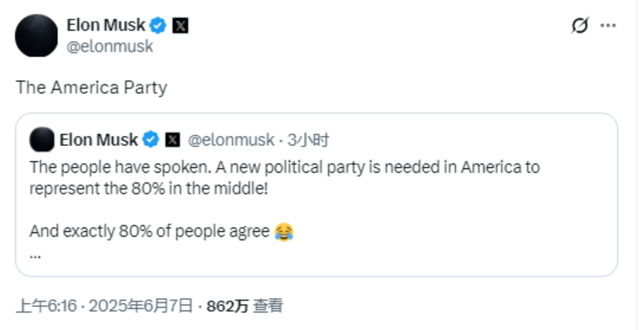Image resolution: width=644 pixels, height=330 pixels.
Task: Click the black X affiliation badge in the main header
Action: [180, 26]
